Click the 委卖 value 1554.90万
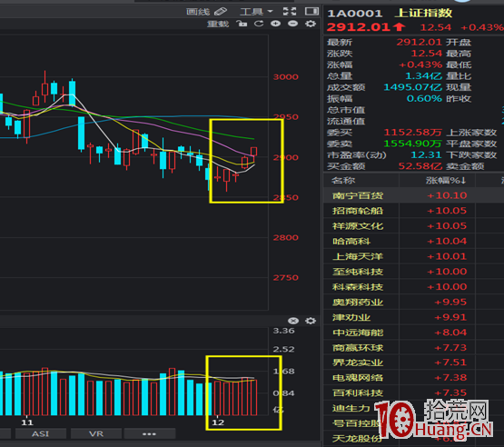Image resolution: width=504 pixels, height=447 pixels. tap(413, 144)
